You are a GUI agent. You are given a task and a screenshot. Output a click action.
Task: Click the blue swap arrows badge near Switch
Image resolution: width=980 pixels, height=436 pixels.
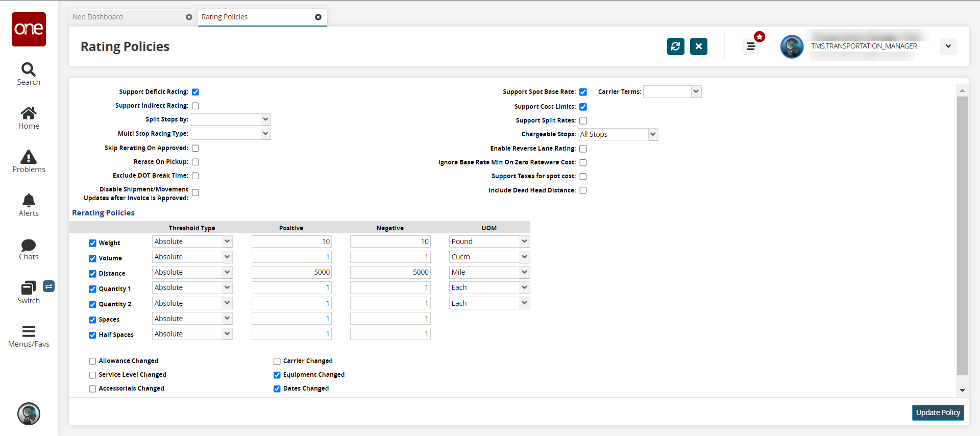point(48,286)
